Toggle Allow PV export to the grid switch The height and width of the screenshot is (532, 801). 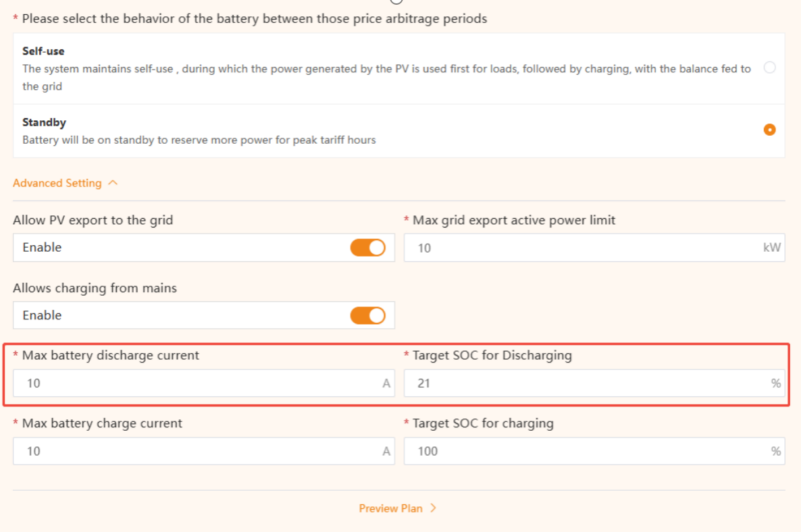(x=367, y=248)
